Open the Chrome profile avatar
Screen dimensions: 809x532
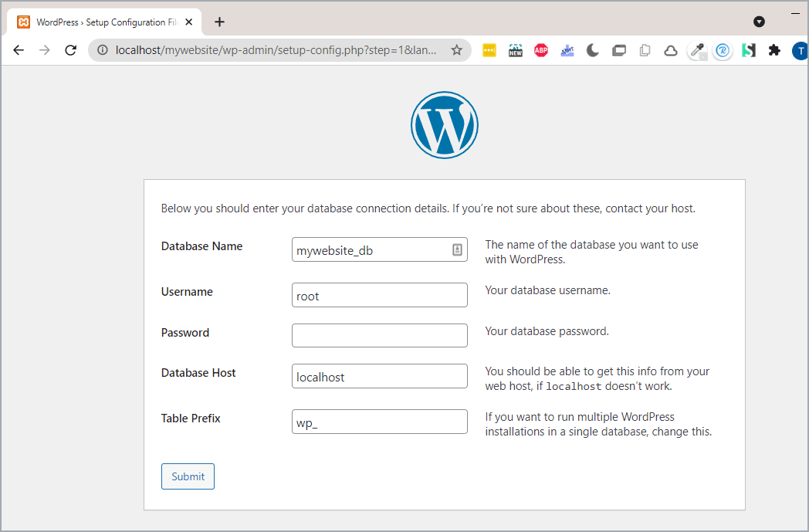point(800,50)
